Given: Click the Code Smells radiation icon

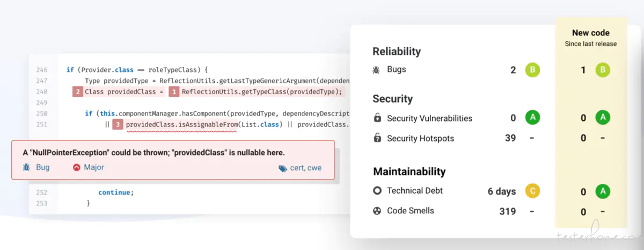Looking at the screenshot, I should [377, 211].
